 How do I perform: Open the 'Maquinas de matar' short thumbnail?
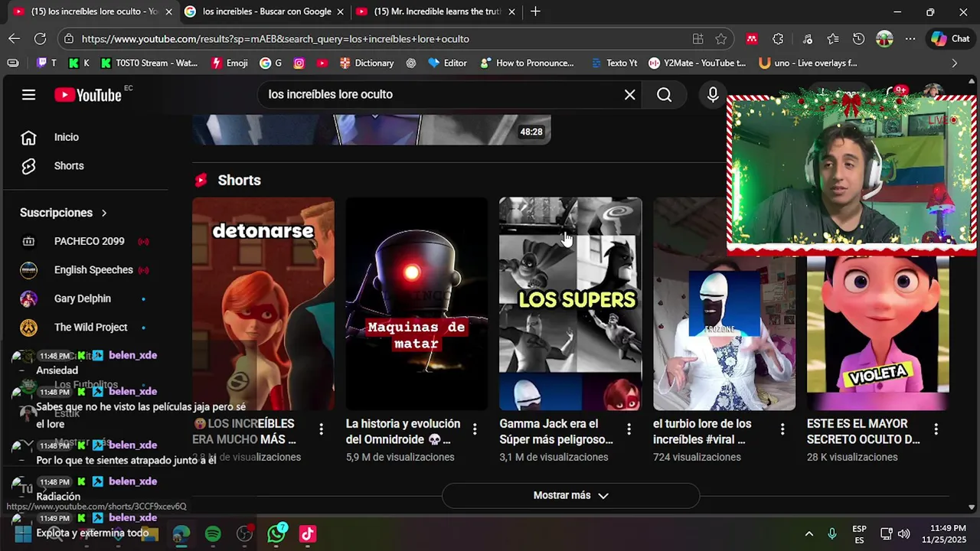[416, 304]
